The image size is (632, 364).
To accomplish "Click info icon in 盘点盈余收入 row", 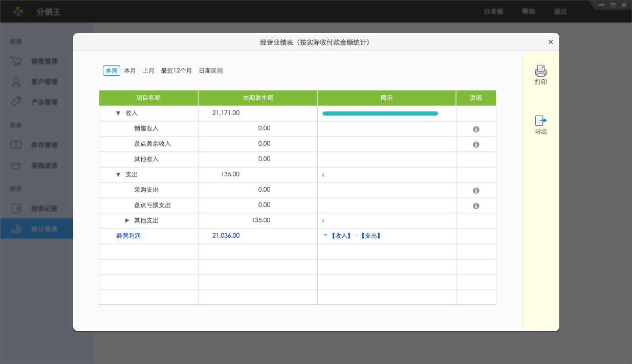I will pos(476,145).
